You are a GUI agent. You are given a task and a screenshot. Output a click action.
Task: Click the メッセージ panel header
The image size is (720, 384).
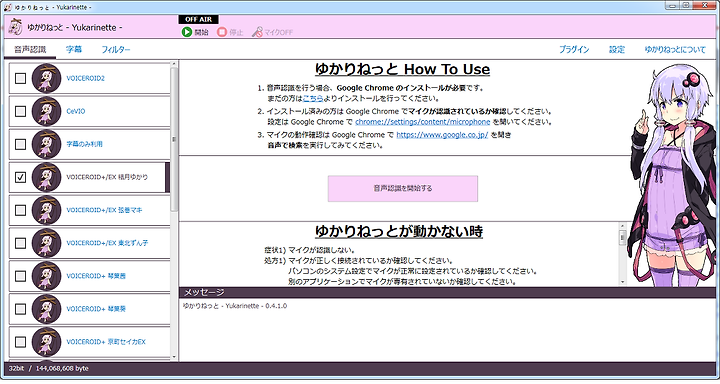point(447,293)
